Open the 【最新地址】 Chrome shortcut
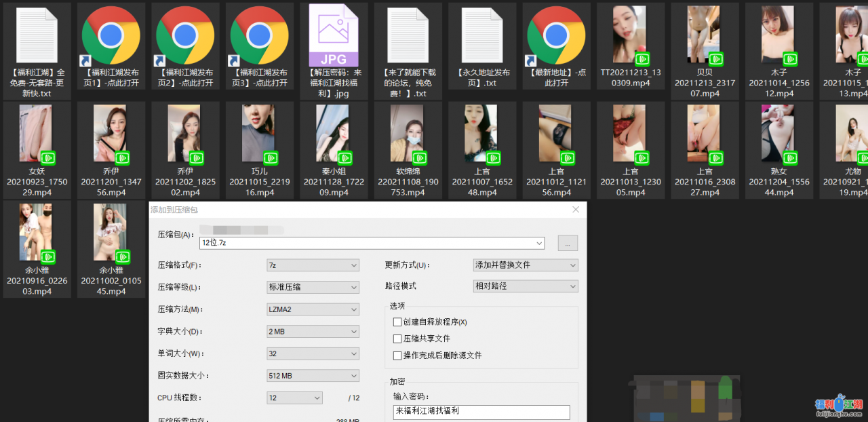This screenshot has width=868, height=422. (x=556, y=35)
